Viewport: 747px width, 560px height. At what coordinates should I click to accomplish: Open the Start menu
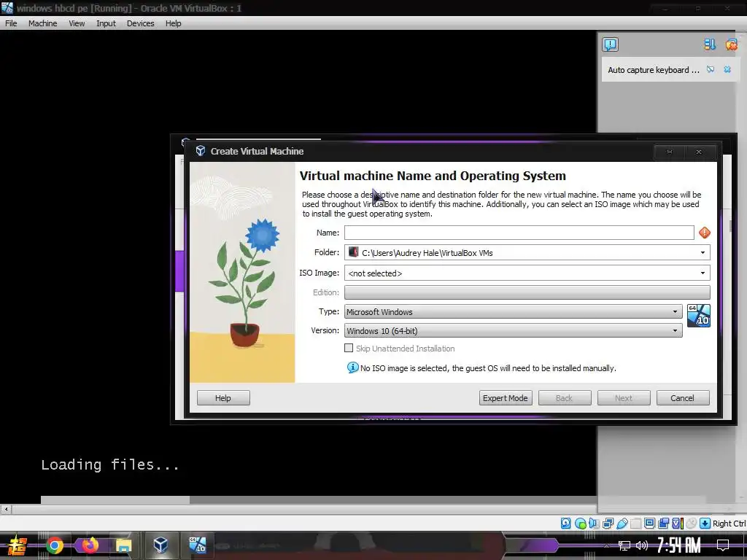18,545
